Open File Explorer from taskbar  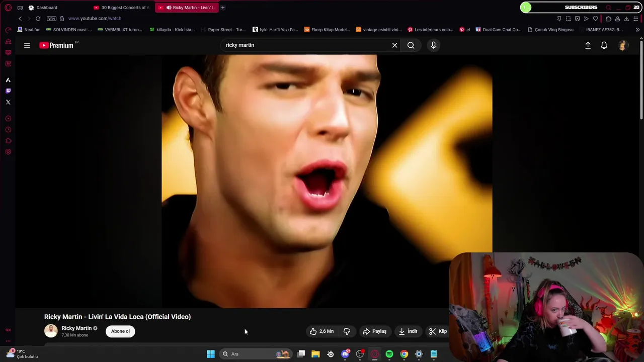315,354
